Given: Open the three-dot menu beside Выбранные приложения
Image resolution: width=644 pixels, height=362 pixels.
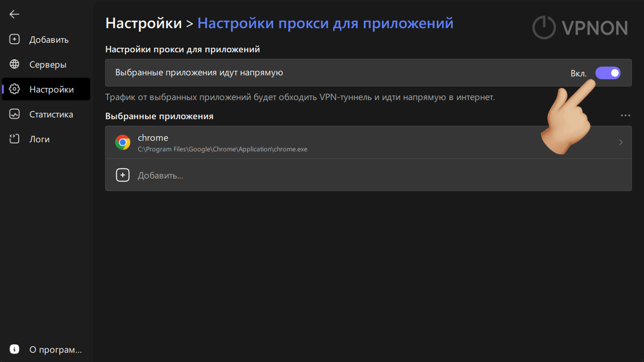Looking at the screenshot, I should tap(625, 115).
